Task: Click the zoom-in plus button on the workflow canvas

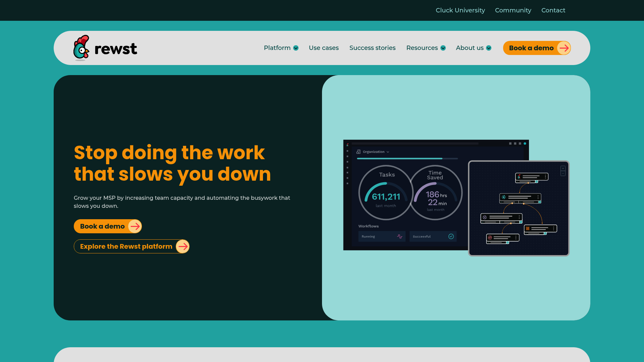Action: pyautogui.click(x=563, y=168)
